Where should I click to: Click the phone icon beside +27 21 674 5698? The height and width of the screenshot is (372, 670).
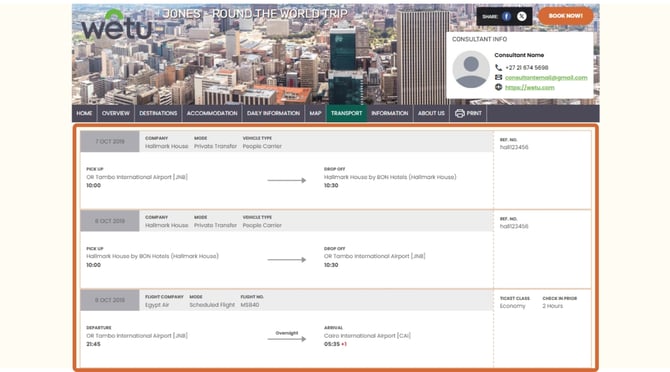point(498,67)
